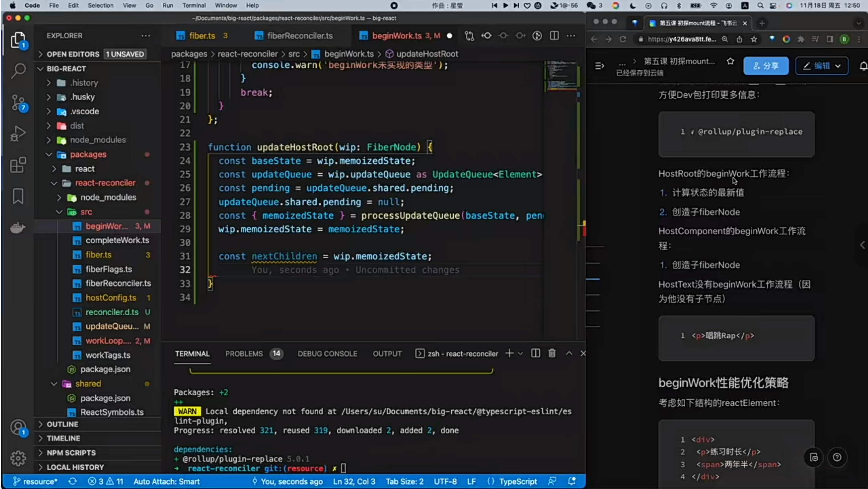Switch to the fiber.ts editor tab
This screenshot has height=489, width=868.
(202, 36)
